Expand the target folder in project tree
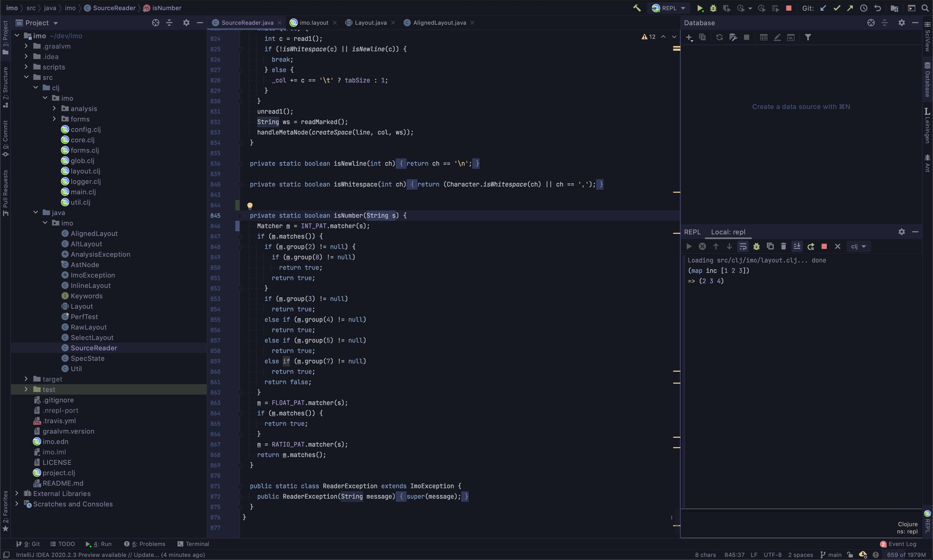 (26, 379)
